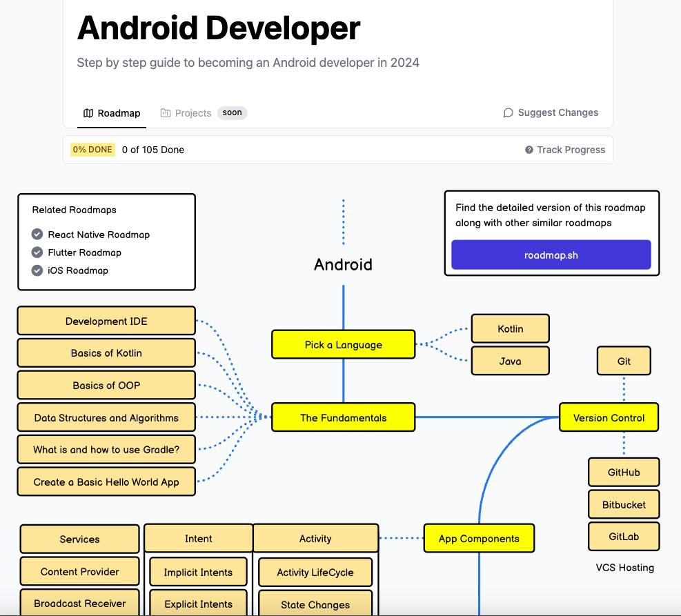This screenshot has height=616, width=681.
Task: Open the Development IDE topic
Action: [106, 321]
